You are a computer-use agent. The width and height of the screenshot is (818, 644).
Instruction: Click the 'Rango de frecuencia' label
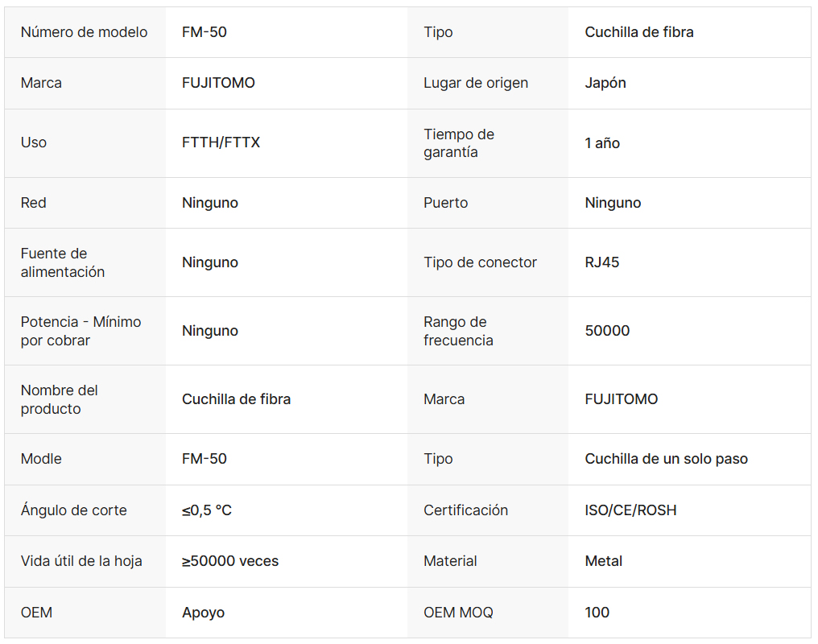(458, 331)
